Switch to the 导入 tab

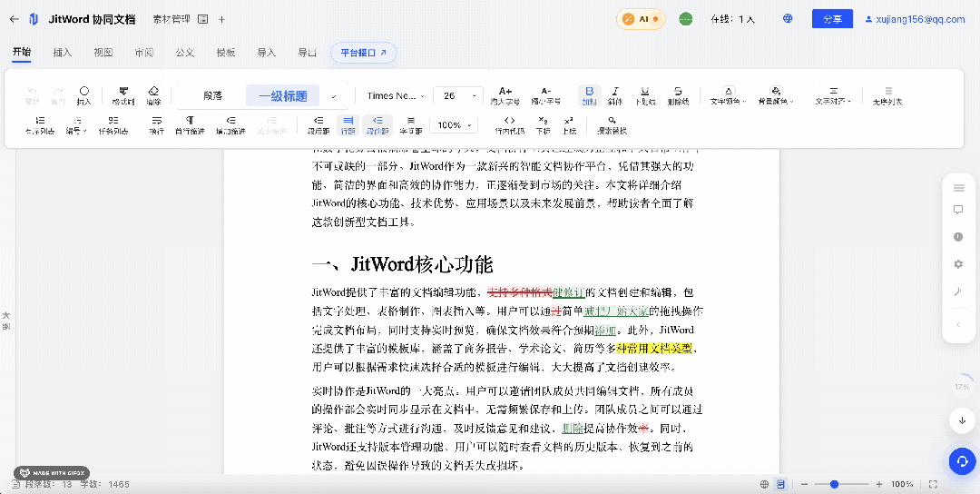point(267,53)
